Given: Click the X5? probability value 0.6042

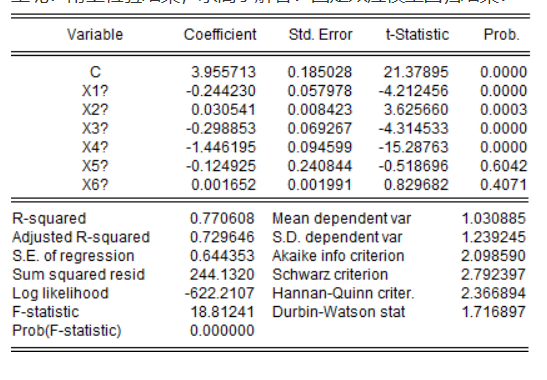Looking at the screenshot, I should [503, 166].
